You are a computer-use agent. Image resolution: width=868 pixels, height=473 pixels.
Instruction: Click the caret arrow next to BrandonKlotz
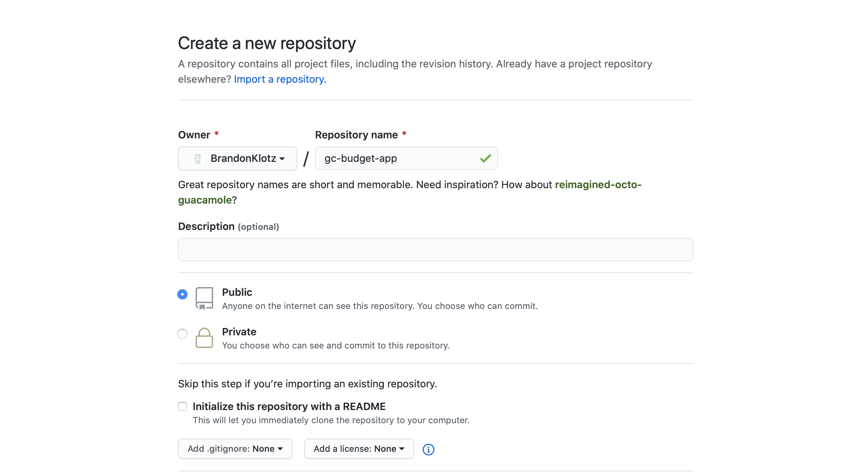click(282, 159)
